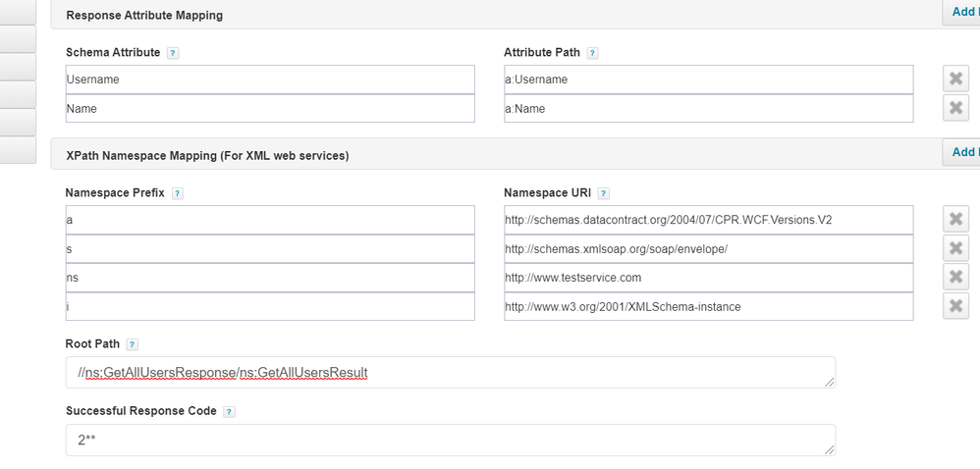The image size is (980, 469).
Task: Click the Successful Response Code help icon
Action: click(x=229, y=412)
